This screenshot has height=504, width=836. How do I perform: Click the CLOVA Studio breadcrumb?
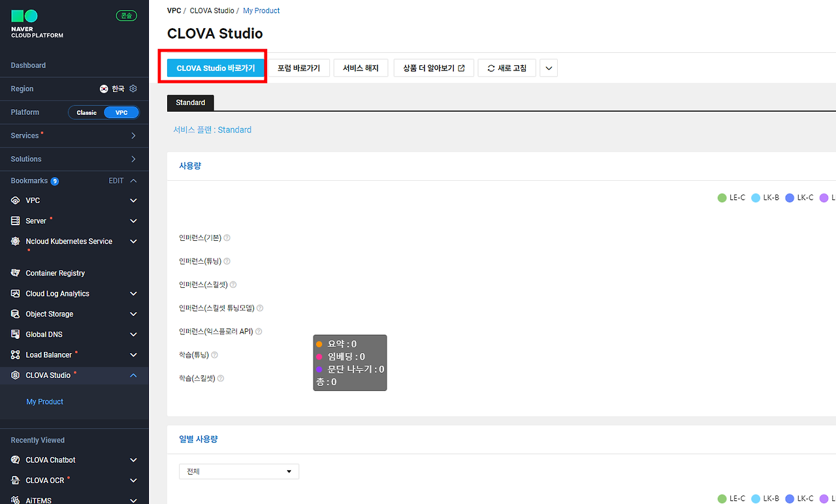(x=212, y=10)
